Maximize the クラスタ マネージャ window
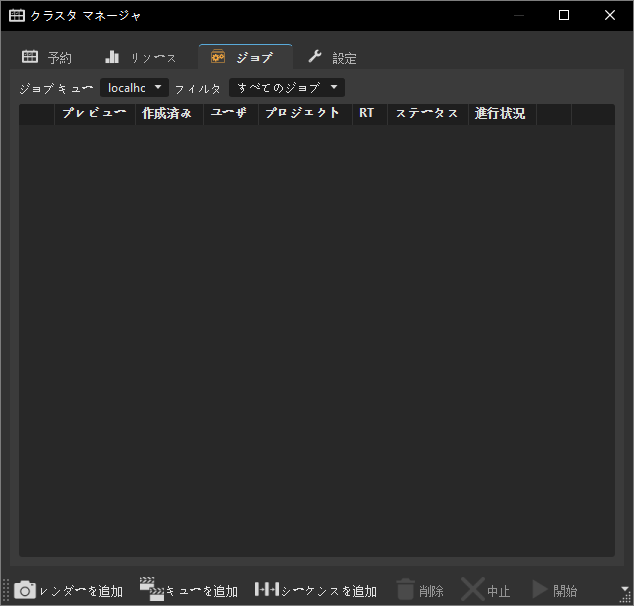Image resolution: width=634 pixels, height=606 pixels. 564,15
